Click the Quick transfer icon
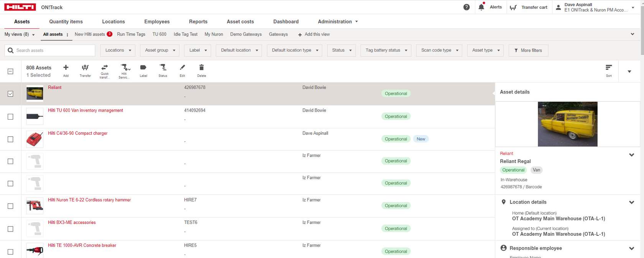 point(105,71)
